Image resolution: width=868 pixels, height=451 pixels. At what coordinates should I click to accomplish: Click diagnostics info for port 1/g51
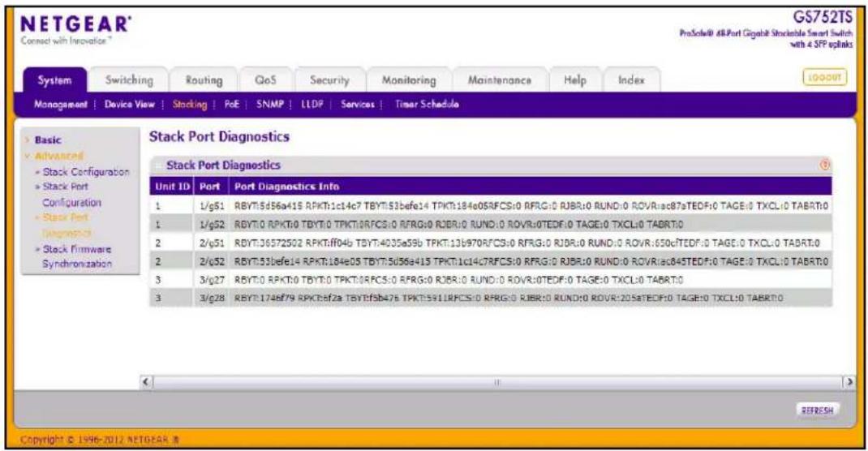point(531,206)
